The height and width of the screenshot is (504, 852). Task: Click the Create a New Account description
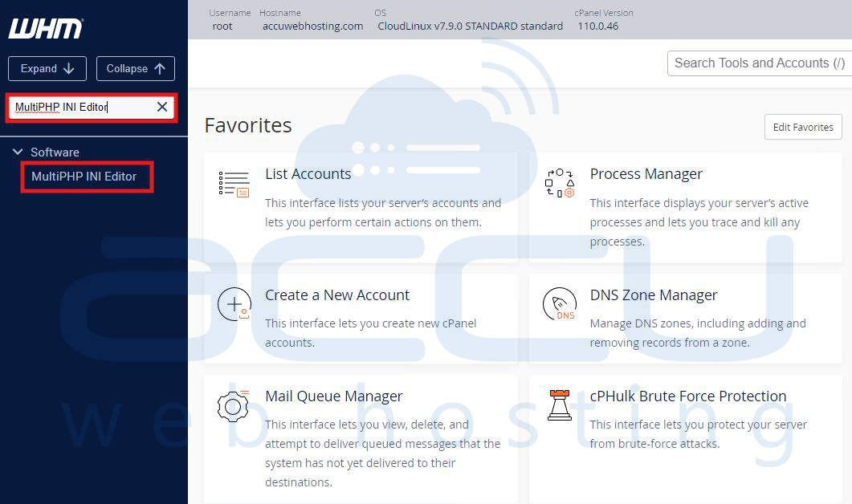[370, 333]
